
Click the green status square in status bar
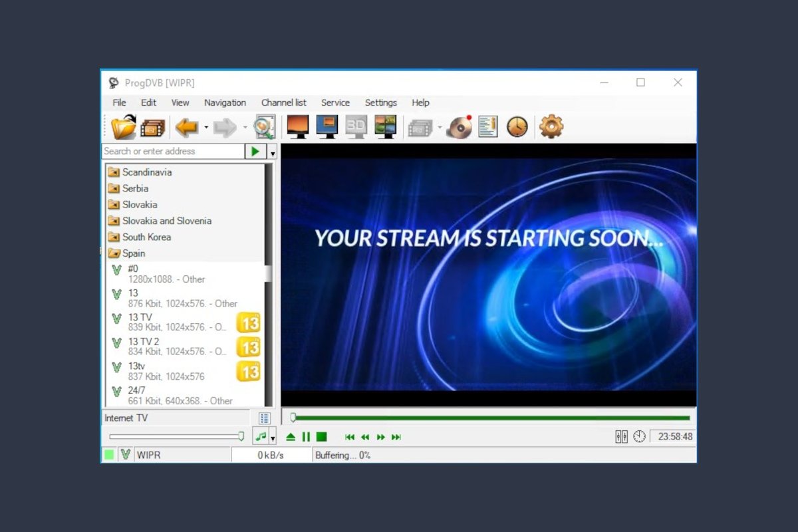pyautogui.click(x=108, y=455)
